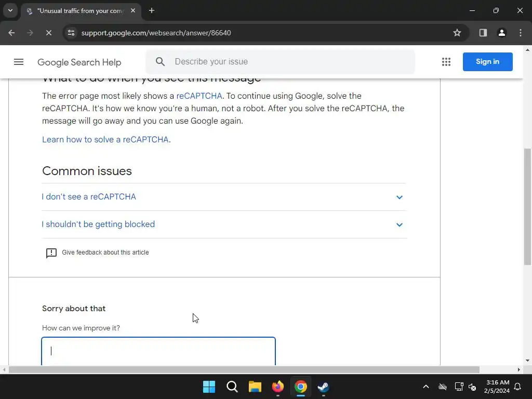Open Chrome three-dot menu
Image resolution: width=532 pixels, height=399 pixels.
[x=521, y=33]
